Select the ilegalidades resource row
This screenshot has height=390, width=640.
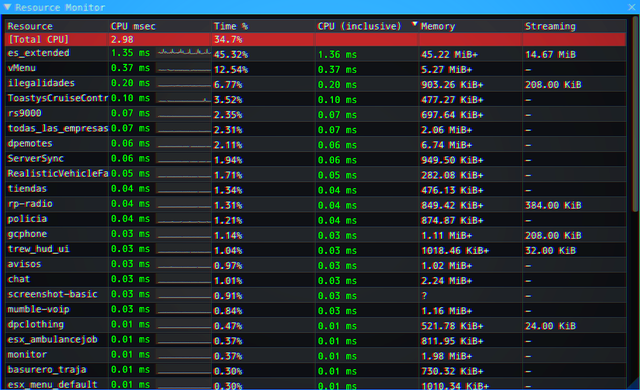(316, 84)
